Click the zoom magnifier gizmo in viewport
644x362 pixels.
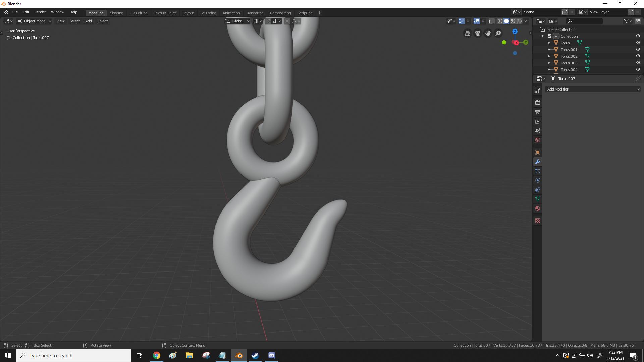point(498,33)
